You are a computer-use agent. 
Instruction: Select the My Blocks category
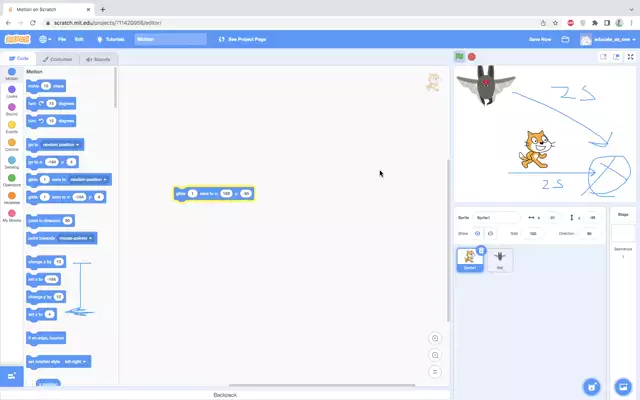(11, 216)
